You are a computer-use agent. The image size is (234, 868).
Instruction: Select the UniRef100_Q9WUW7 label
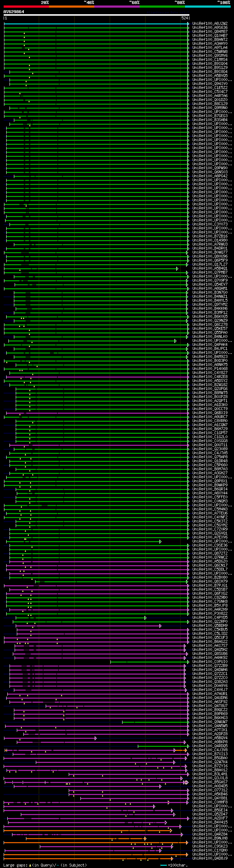pos(210,722)
